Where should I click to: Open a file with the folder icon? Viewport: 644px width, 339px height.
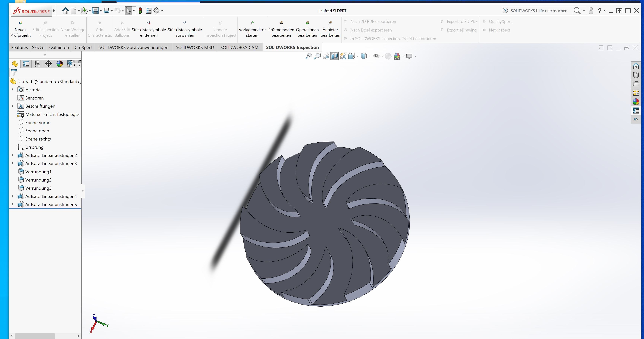(x=84, y=11)
